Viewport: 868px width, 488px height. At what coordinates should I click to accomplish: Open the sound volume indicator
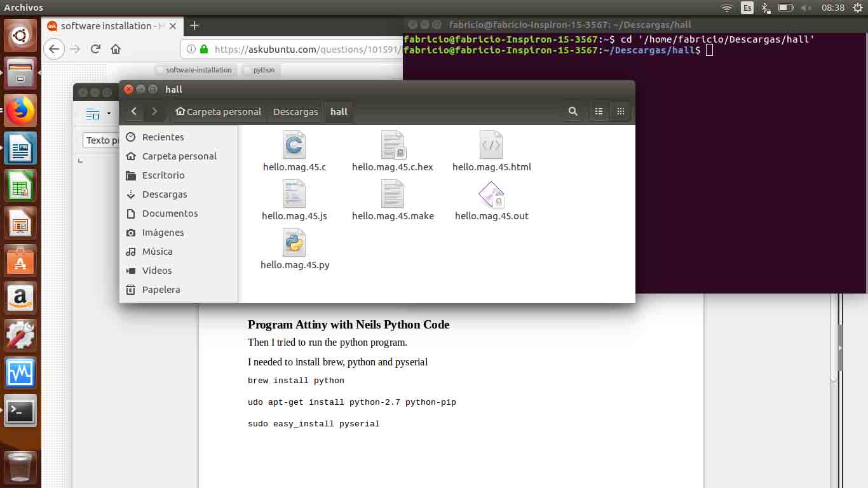coord(807,8)
